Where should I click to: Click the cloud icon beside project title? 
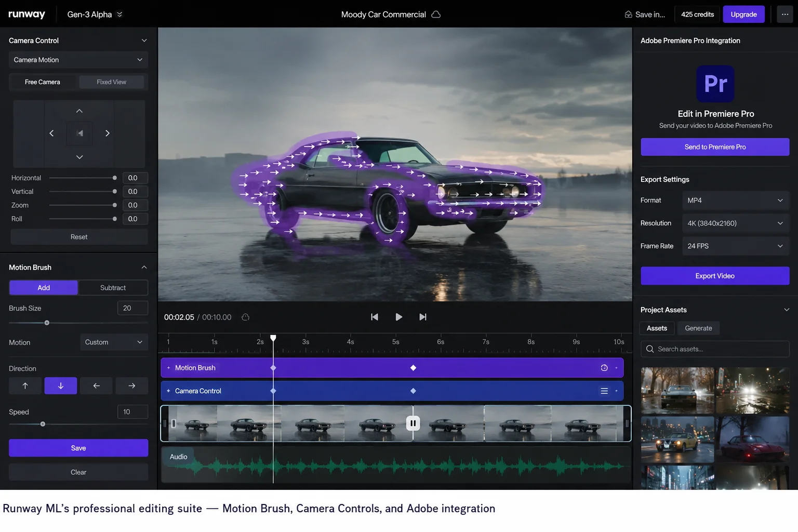(436, 15)
